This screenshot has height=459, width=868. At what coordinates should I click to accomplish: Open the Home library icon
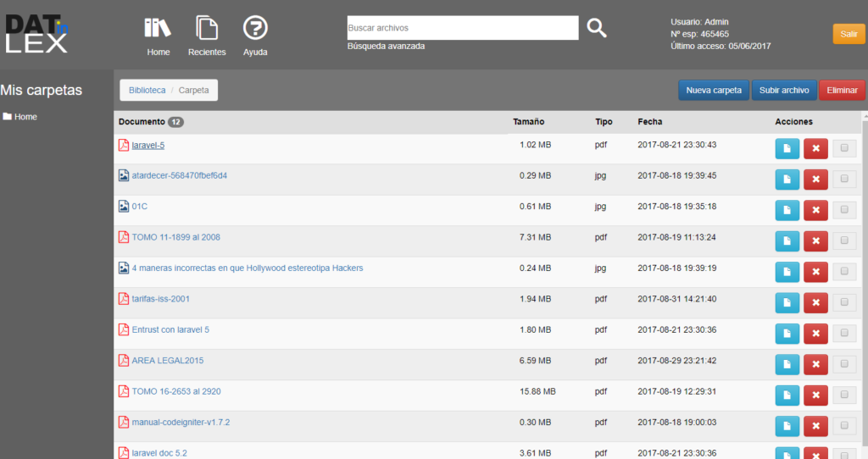point(158,28)
